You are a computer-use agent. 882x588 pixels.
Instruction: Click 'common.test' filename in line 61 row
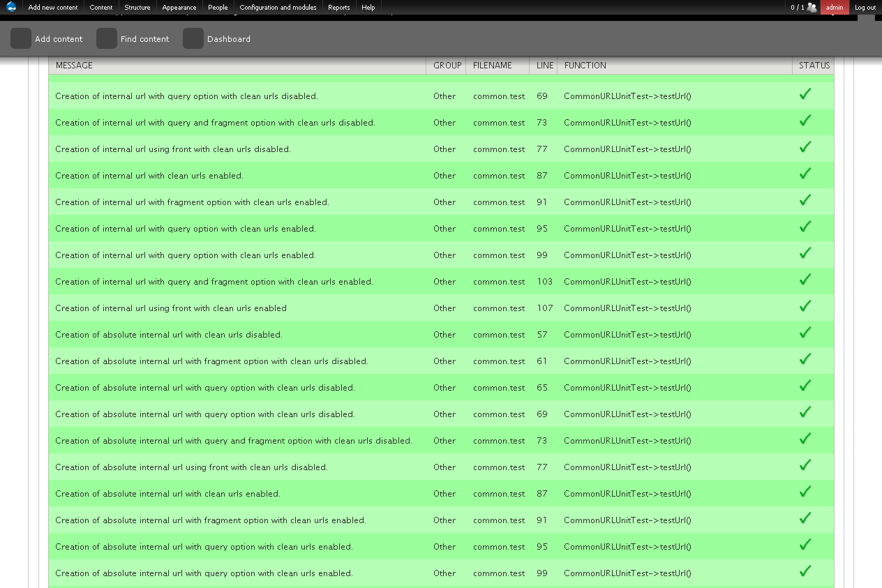tap(499, 361)
